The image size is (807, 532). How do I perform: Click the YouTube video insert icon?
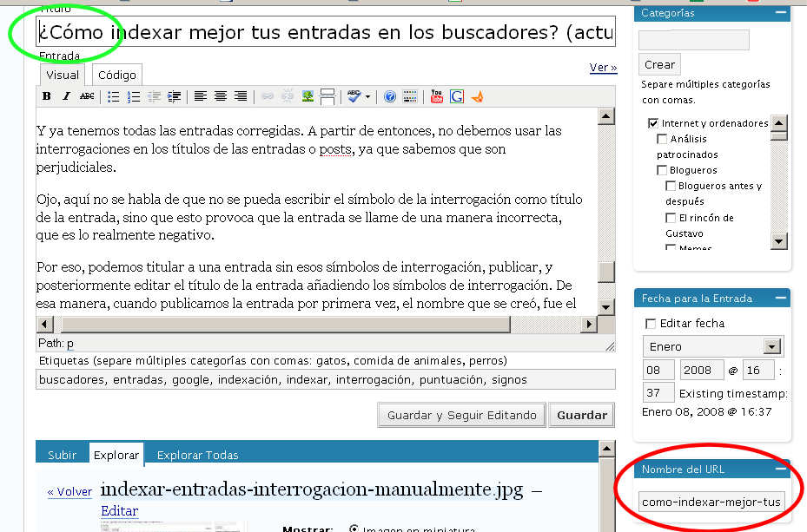tap(436, 96)
